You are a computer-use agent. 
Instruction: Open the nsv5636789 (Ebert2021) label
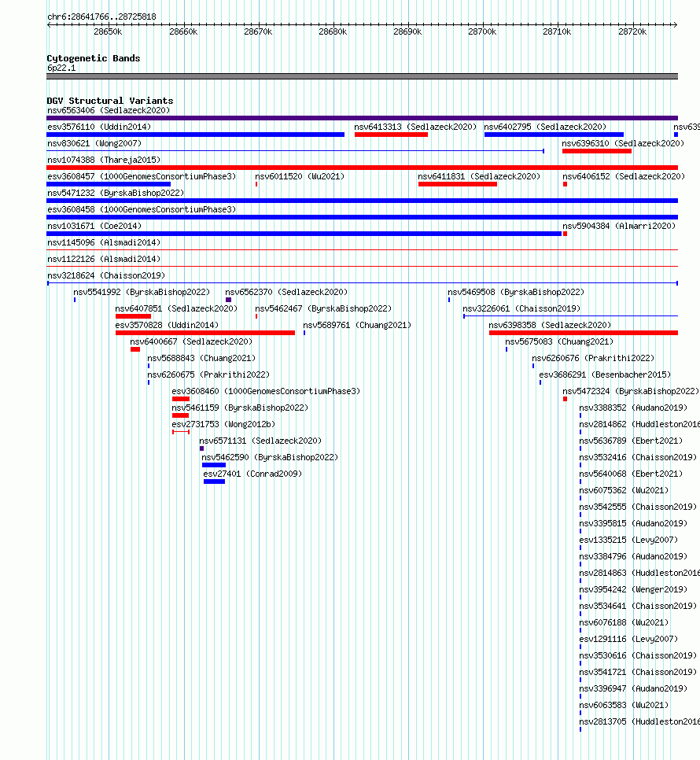pyautogui.click(x=631, y=441)
